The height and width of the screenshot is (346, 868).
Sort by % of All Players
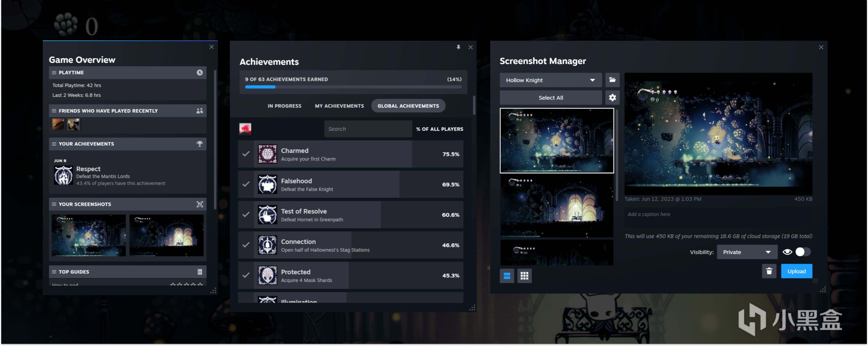pyautogui.click(x=439, y=129)
